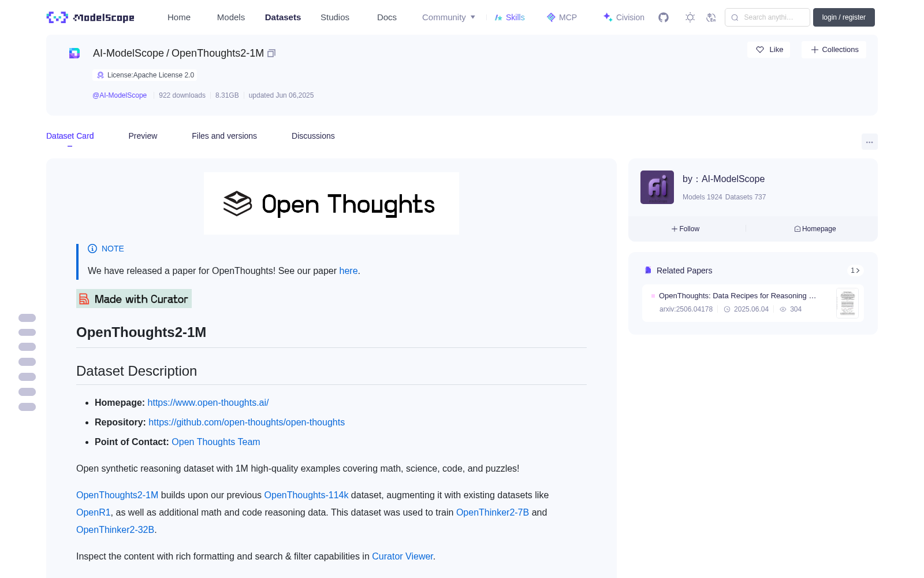Viewport: 924px width, 578px height.
Task: Switch to the Discussions tab
Action: click(313, 136)
